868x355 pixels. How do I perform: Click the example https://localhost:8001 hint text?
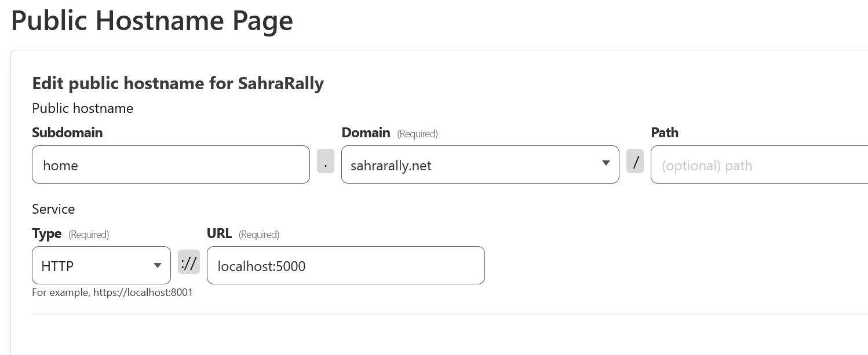112,292
